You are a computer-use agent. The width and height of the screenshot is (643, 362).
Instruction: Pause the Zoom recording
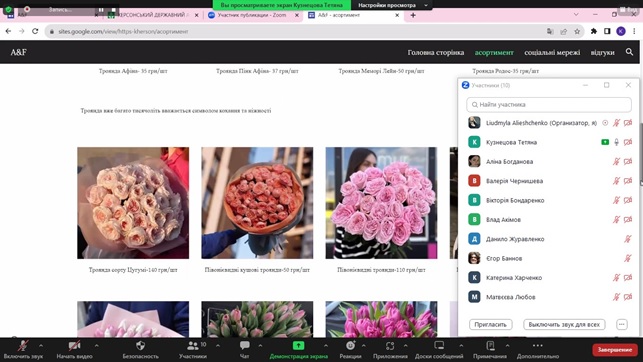click(101, 9)
